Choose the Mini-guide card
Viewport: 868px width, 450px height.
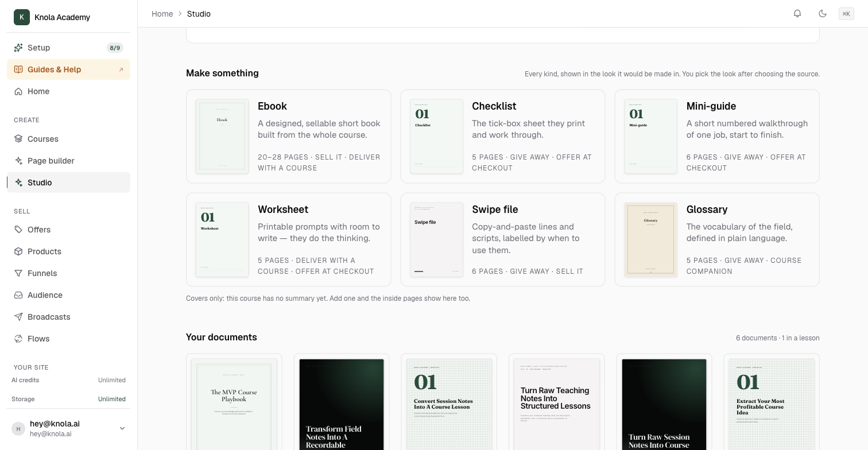tap(717, 137)
